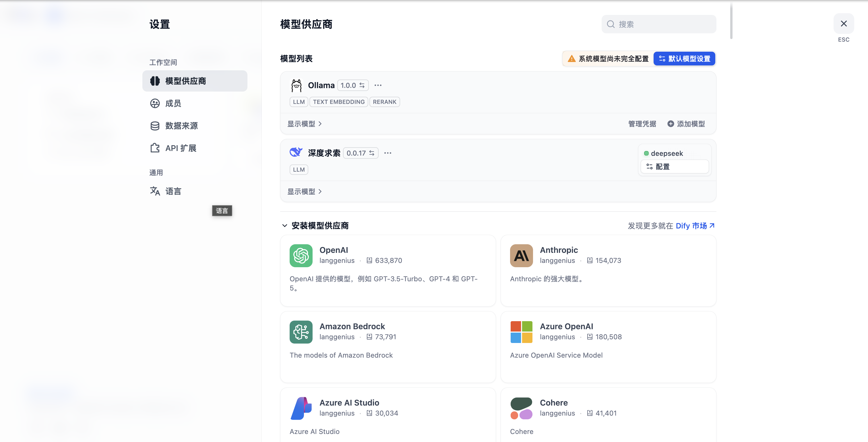The width and height of the screenshot is (868, 442).
Task: Click the settings panel vertical scrollbar
Action: click(x=731, y=21)
